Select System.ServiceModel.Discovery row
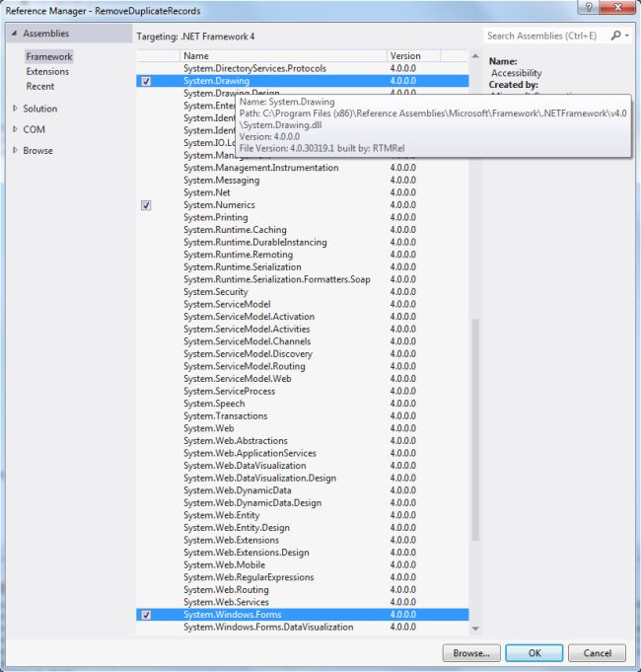 click(x=303, y=354)
